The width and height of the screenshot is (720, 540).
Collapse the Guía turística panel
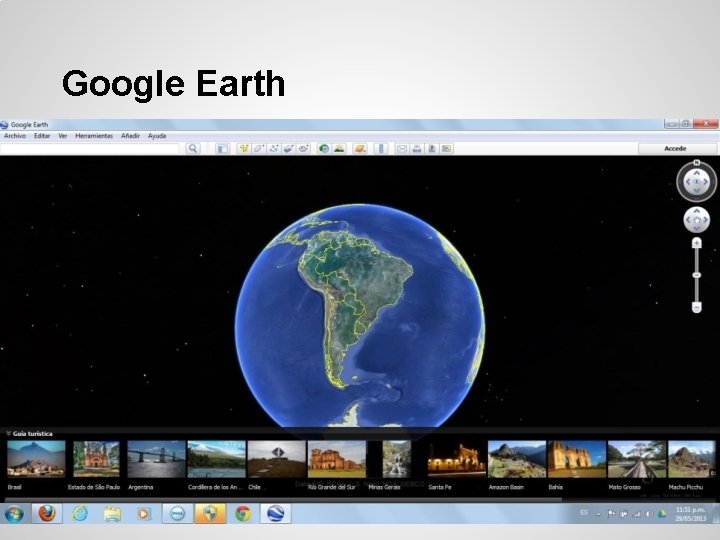point(8,433)
